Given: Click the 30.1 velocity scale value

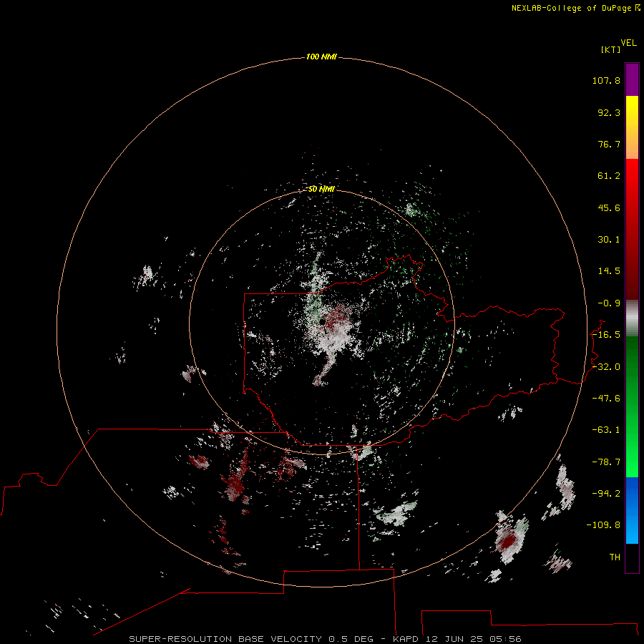Looking at the screenshot, I should [x=609, y=240].
